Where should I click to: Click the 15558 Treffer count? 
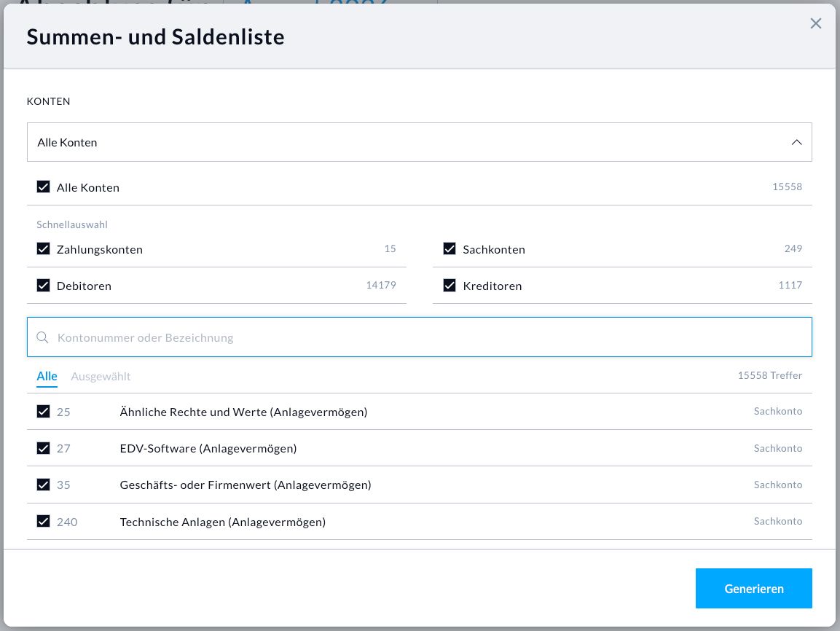coord(770,375)
